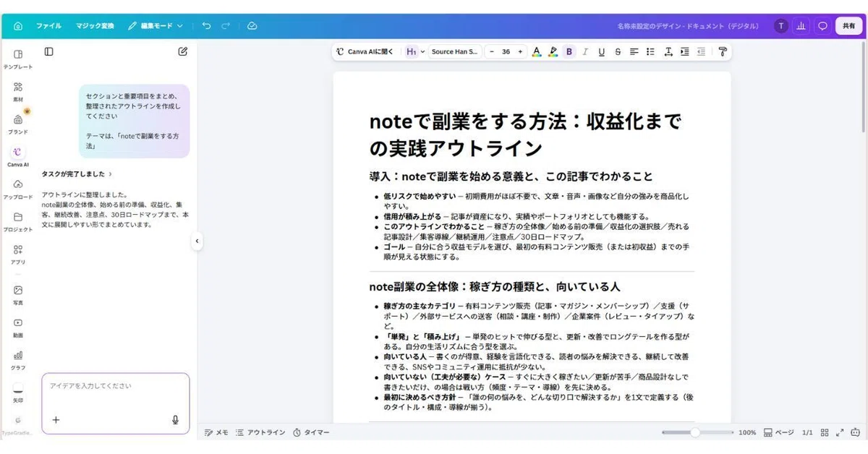The height and width of the screenshot is (454, 868).
Task: Select Canva AI in the sidebar
Action: pos(18,157)
